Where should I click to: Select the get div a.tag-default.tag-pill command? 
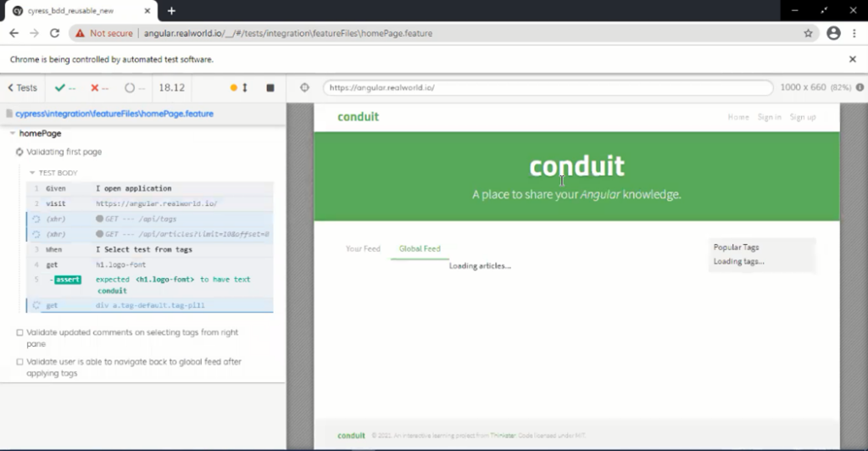149,305
